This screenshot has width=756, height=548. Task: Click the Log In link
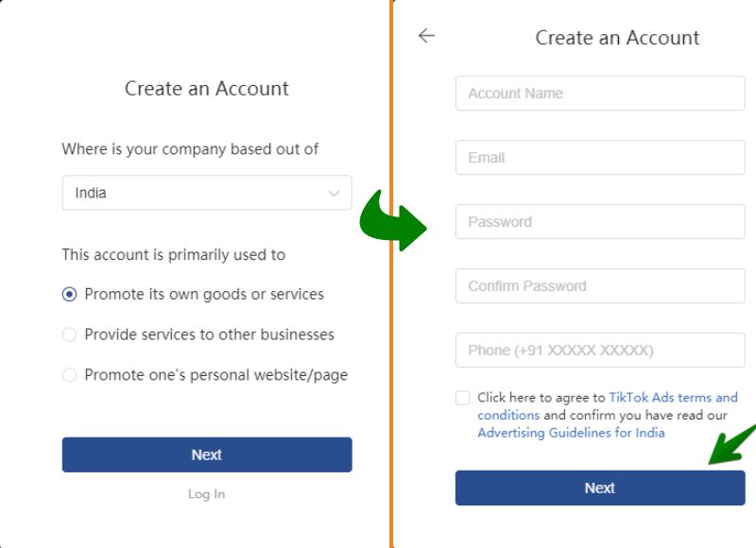point(206,494)
